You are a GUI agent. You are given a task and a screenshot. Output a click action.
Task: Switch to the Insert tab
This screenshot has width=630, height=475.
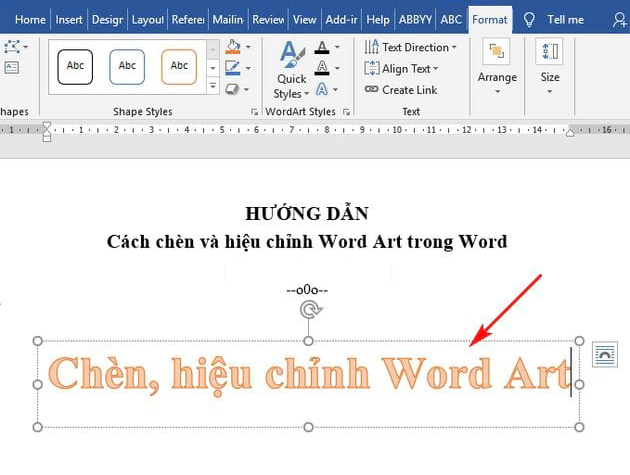[x=69, y=20]
